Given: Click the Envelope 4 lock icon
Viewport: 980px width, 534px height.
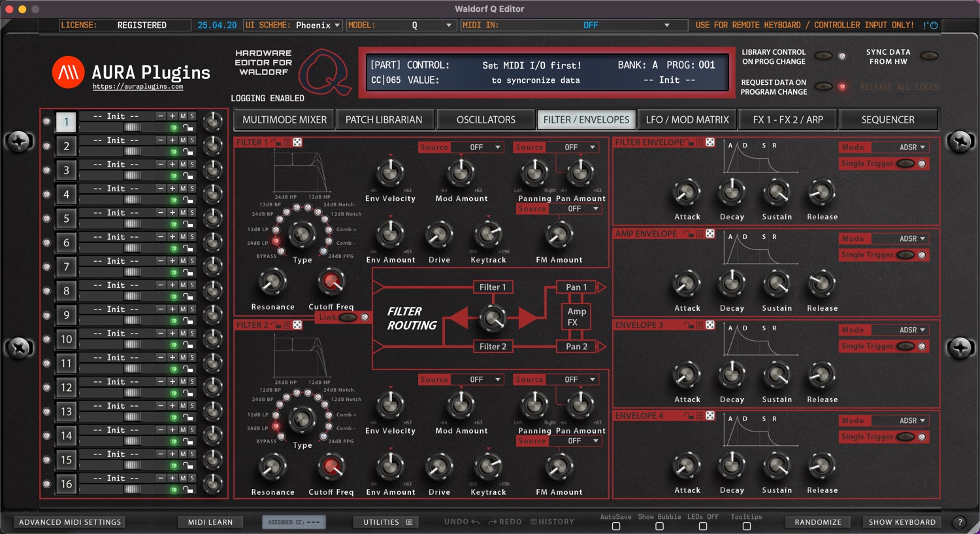Looking at the screenshot, I should (x=689, y=415).
